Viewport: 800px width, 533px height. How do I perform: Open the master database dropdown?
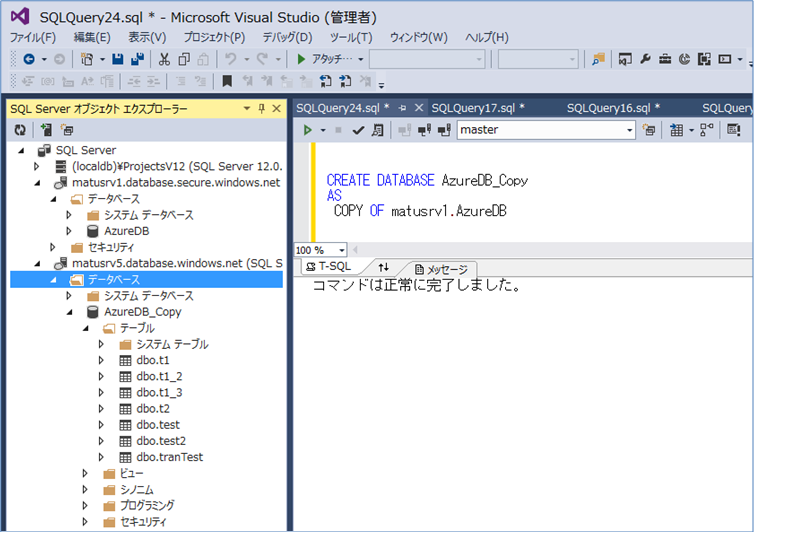629,130
